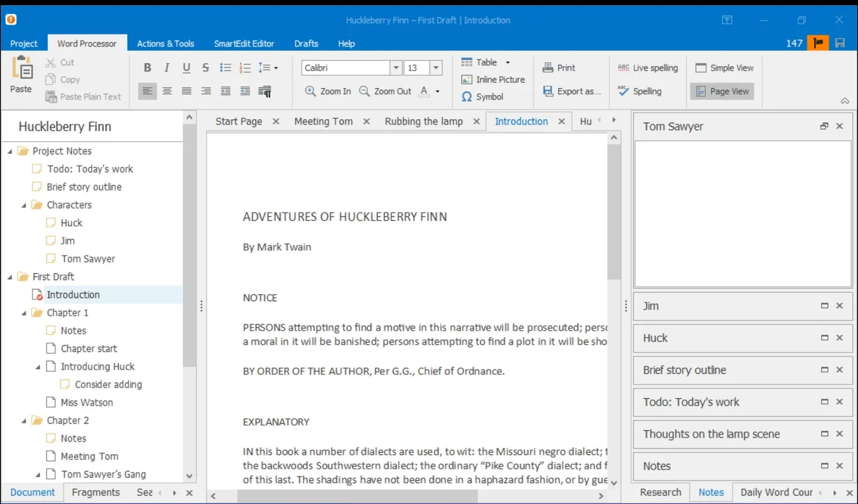Insert a numbered list

pyautogui.click(x=245, y=67)
